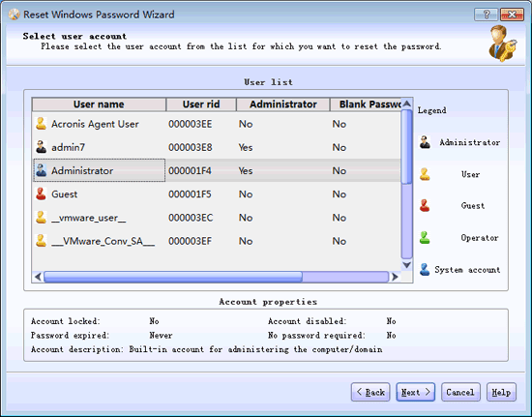Image resolution: width=532 pixels, height=417 pixels.
Task: Click rid value 000001F4
Action: 190,170
